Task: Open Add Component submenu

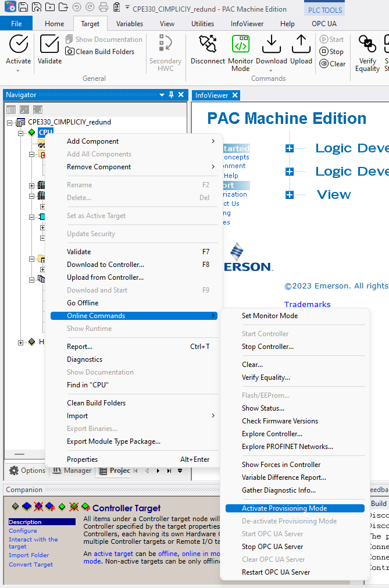Action: pyautogui.click(x=134, y=141)
